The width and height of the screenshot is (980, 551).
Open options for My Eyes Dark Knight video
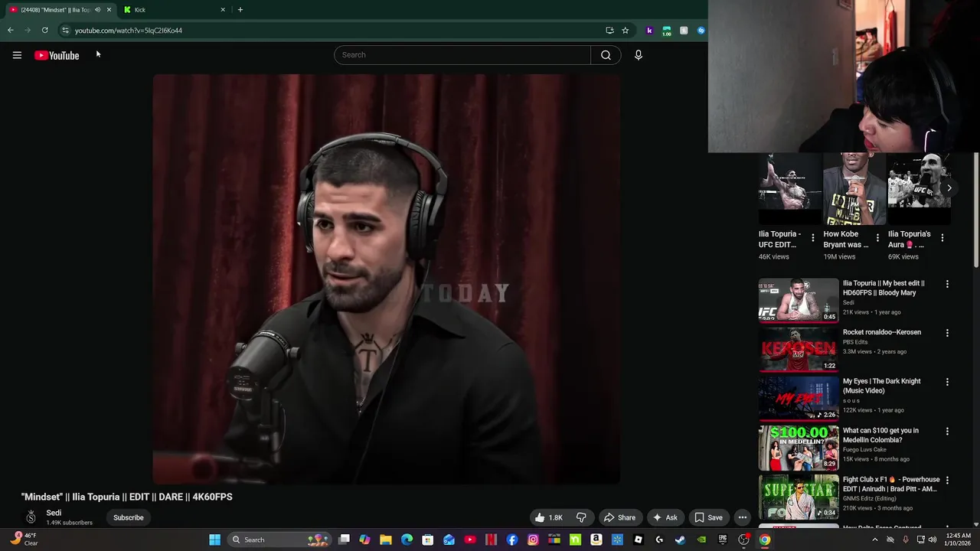click(x=947, y=382)
